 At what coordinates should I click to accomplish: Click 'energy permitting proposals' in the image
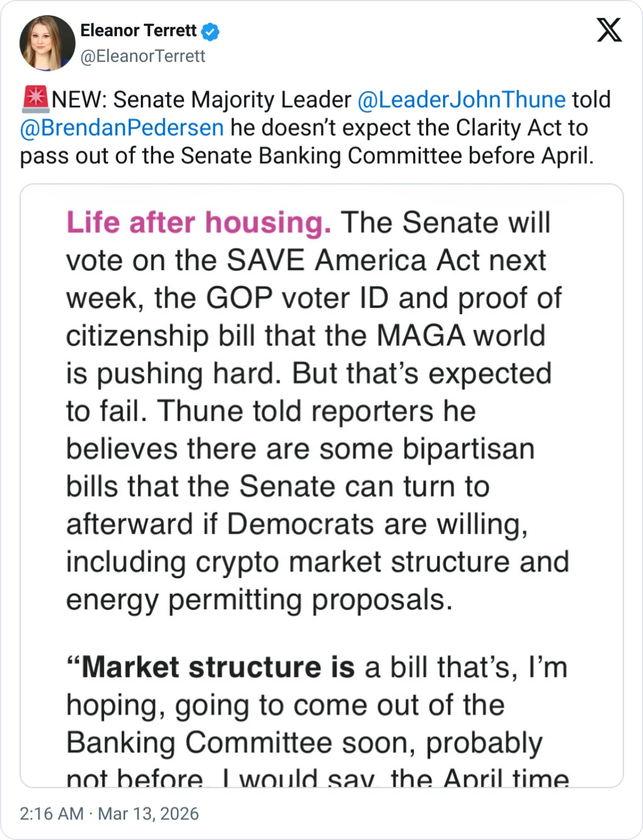click(x=258, y=600)
